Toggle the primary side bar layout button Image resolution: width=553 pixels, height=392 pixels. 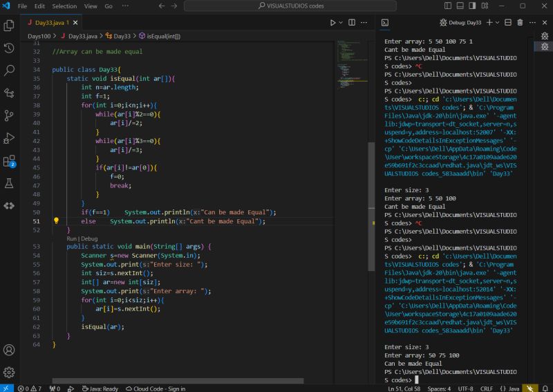click(x=448, y=6)
